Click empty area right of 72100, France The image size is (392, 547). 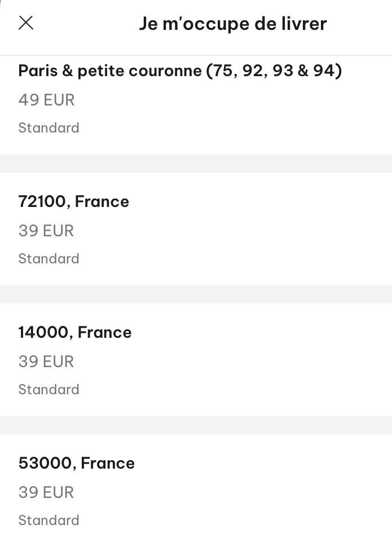coord(261,201)
